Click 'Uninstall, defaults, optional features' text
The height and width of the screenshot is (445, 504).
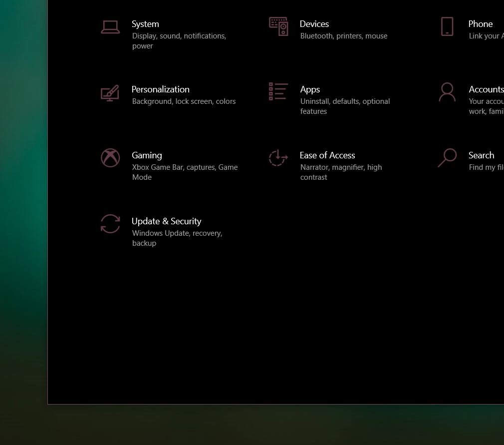(345, 106)
